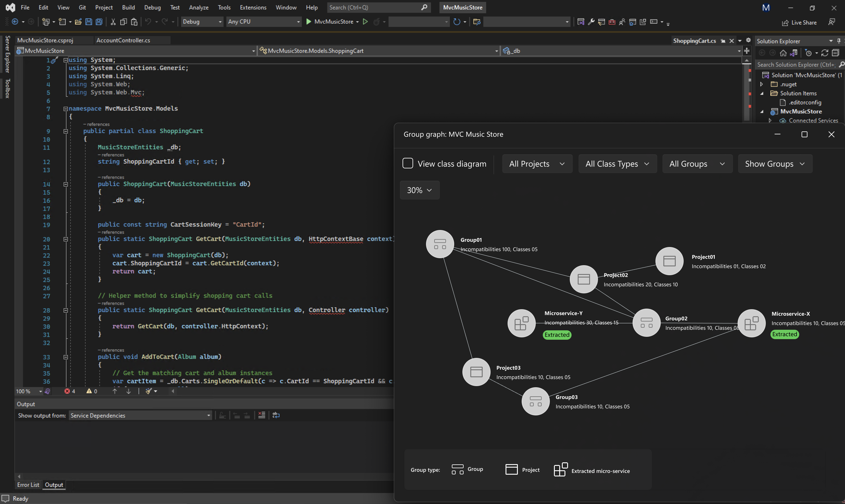Click the Microservice-Y node icon
Screen dimensions: 845x504
pyautogui.click(x=521, y=323)
